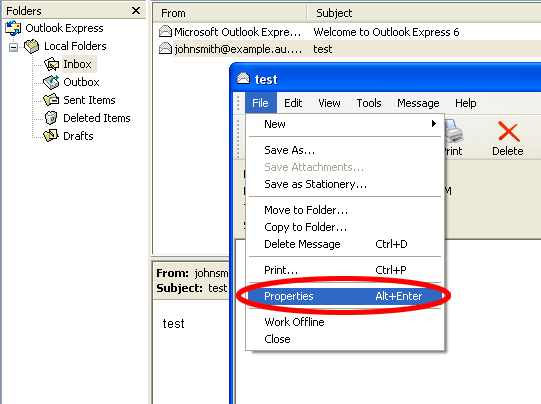541x404 pixels.
Task: Select Properties menu entry
Action: 345,296
